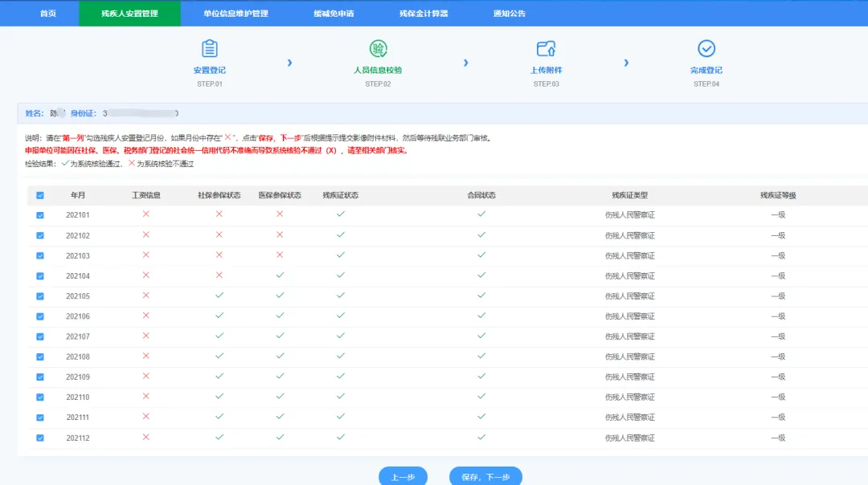This screenshot has width=868, height=485.
Task: Click the 上传附件 folder step icon
Action: (546, 49)
